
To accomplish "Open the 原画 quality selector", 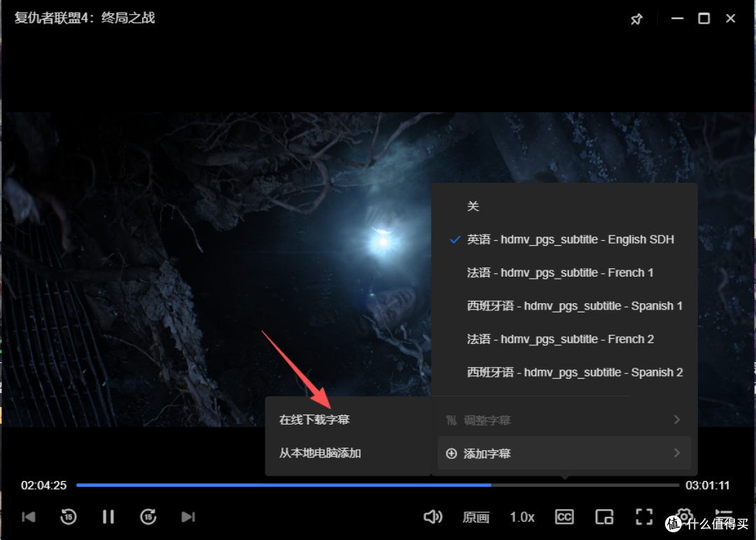I will (476, 518).
